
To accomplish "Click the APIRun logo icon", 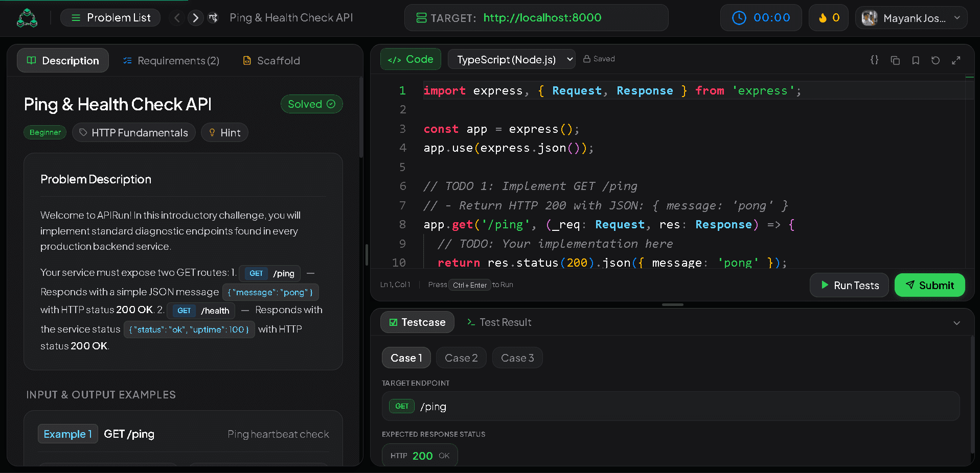I will tap(27, 18).
